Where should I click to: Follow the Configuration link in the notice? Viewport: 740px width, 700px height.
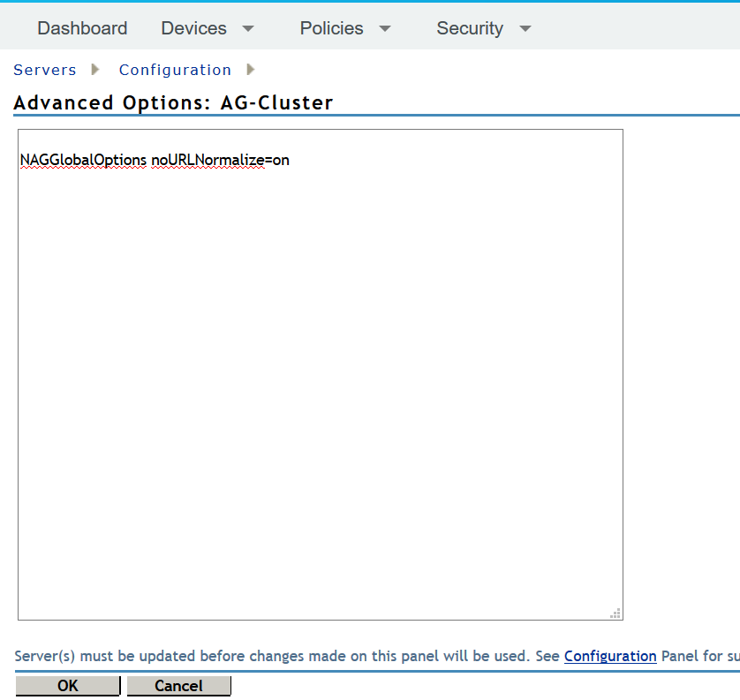(610, 656)
